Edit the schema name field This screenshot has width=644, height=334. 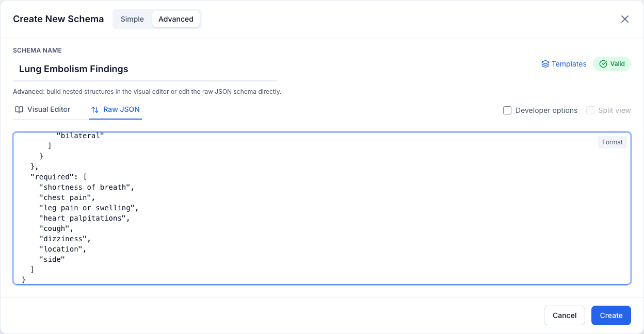click(145, 69)
